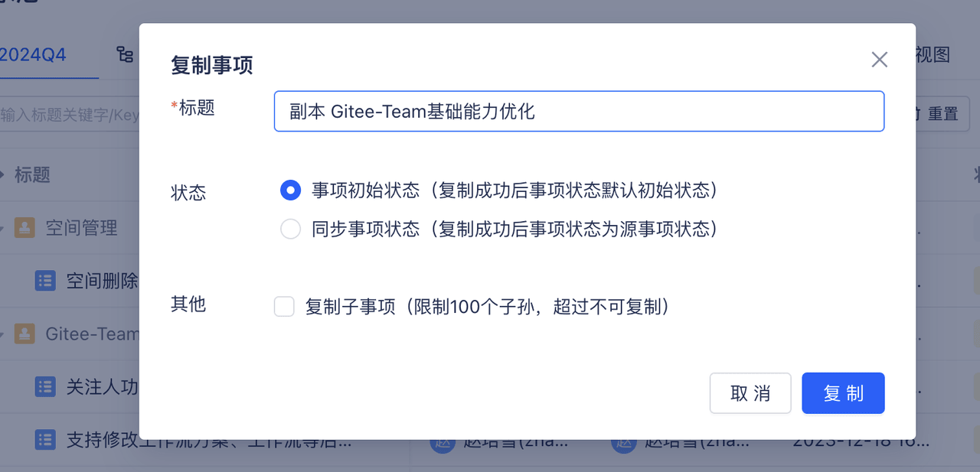Click the 取消 button

[x=750, y=393]
